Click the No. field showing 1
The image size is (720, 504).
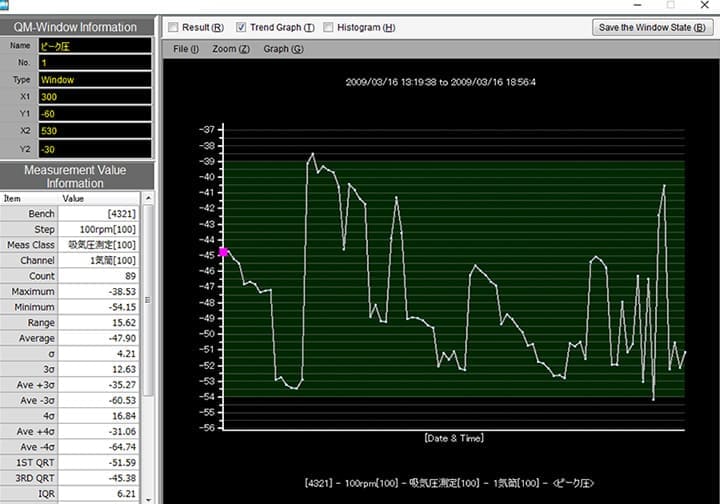point(95,62)
